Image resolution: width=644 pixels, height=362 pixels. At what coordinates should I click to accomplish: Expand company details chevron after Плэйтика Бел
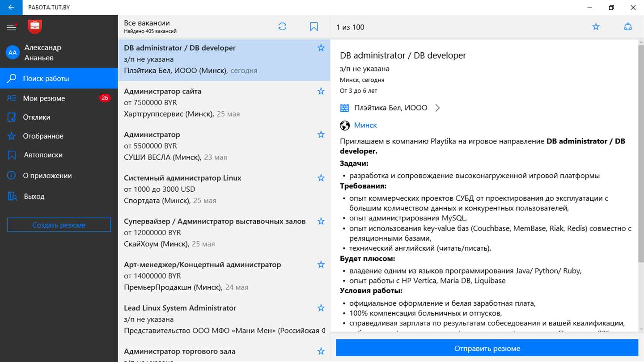point(437,108)
